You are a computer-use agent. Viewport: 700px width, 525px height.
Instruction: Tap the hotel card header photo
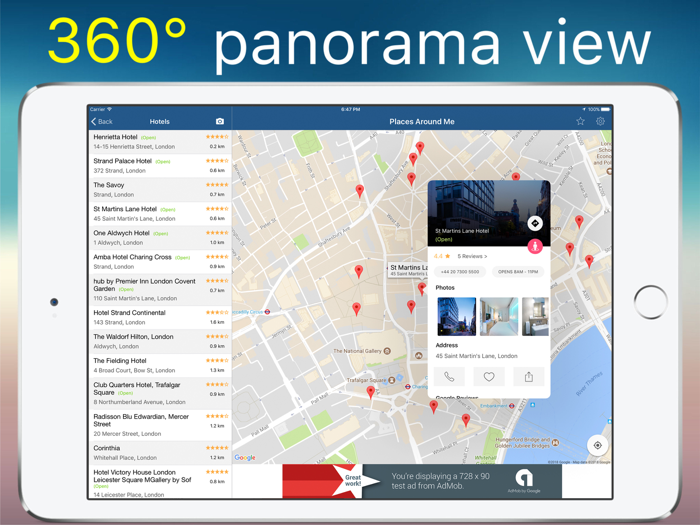point(489,213)
